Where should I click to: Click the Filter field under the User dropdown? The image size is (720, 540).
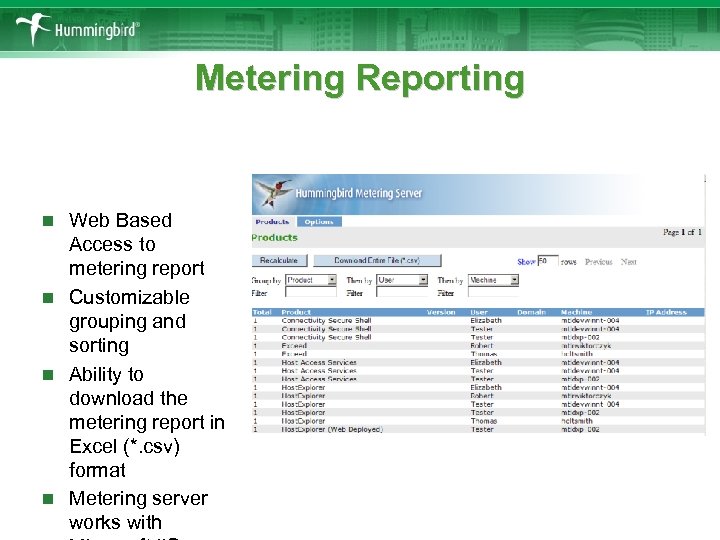coord(402,292)
